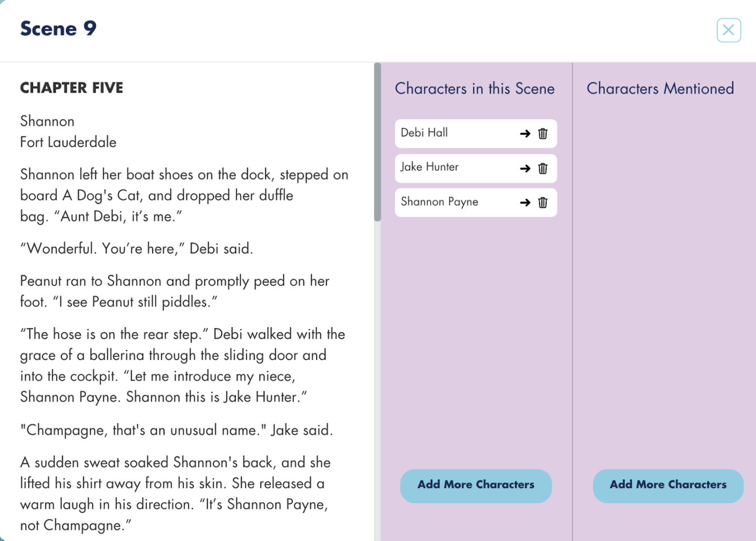Delete Jake Hunter from the scene
Viewport: 756px width, 541px height.
[543, 168]
